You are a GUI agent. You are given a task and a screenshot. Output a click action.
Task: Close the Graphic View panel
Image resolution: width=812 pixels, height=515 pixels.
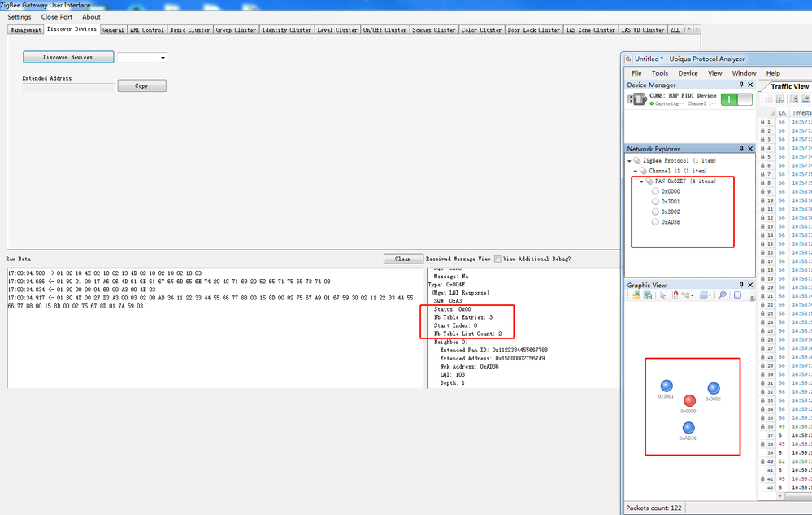(750, 285)
